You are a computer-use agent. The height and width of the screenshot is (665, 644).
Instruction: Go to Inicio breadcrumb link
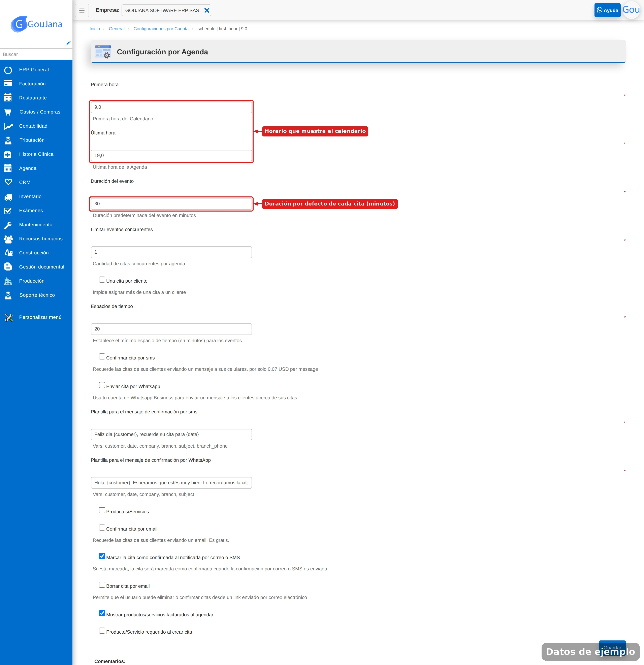pyautogui.click(x=95, y=29)
